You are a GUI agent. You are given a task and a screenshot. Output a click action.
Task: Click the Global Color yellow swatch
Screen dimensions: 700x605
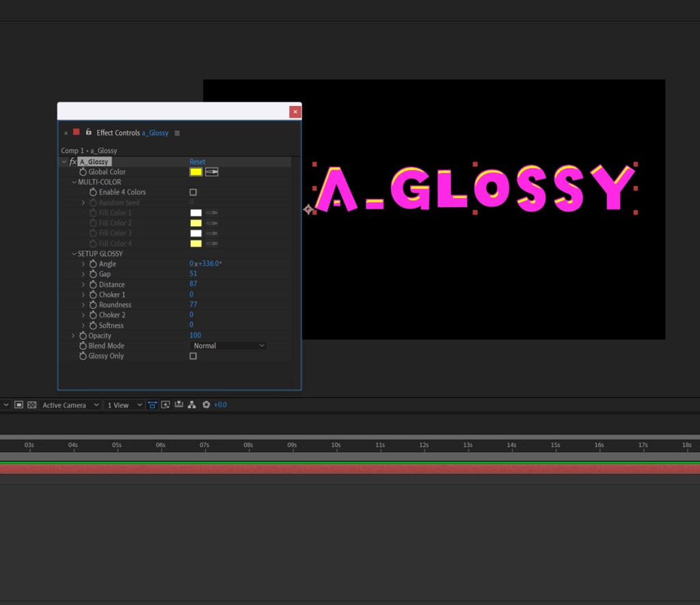click(x=196, y=172)
